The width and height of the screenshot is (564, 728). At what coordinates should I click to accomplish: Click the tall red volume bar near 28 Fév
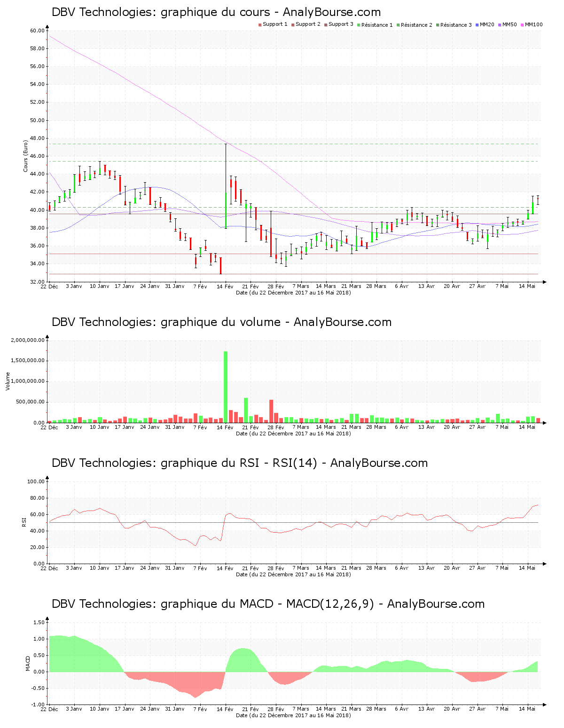(271, 411)
